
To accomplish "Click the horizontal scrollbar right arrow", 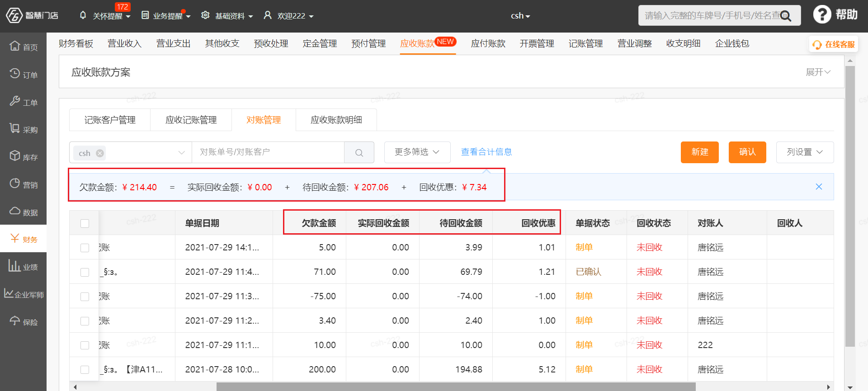I will pos(829,387).
